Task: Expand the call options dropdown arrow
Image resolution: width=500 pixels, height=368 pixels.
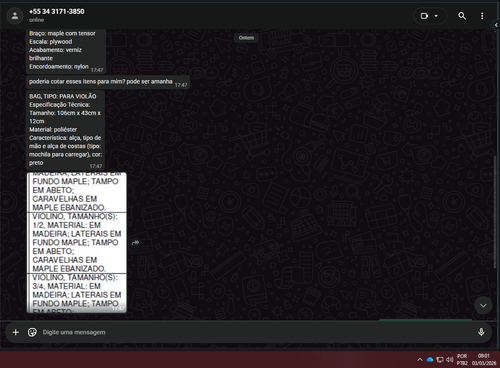Action: pyautogui.click(x=436, y=16)
